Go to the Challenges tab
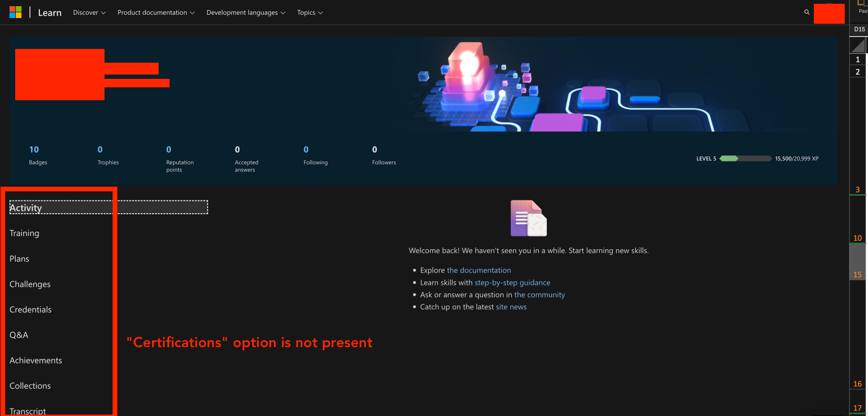The width and height of the screenshot is (868, 416). (x=30, y=284)
